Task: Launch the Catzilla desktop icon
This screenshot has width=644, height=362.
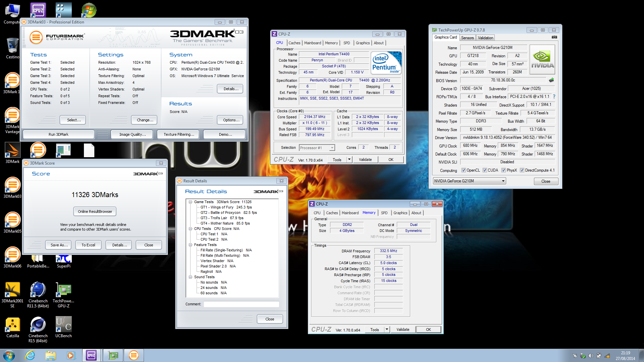Action: coord(12,327)
